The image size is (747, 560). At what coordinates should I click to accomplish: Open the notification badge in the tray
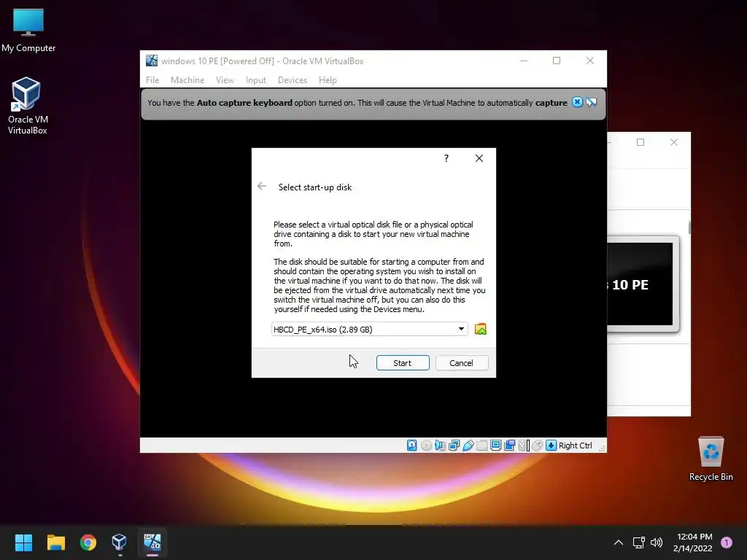pos(727,542)
